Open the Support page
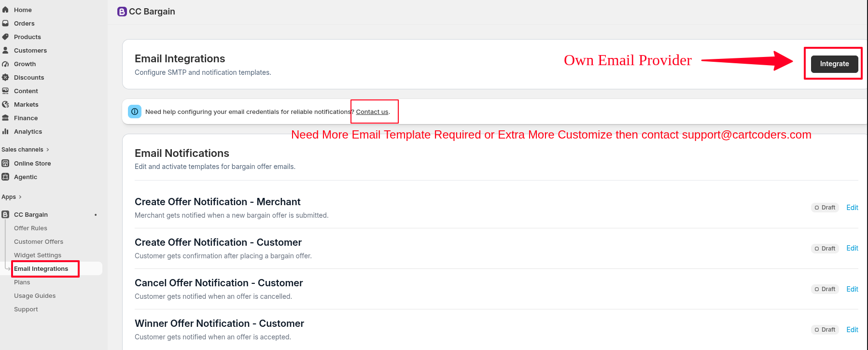Screen dimensions: 868x350 click(x=26, y=309)
